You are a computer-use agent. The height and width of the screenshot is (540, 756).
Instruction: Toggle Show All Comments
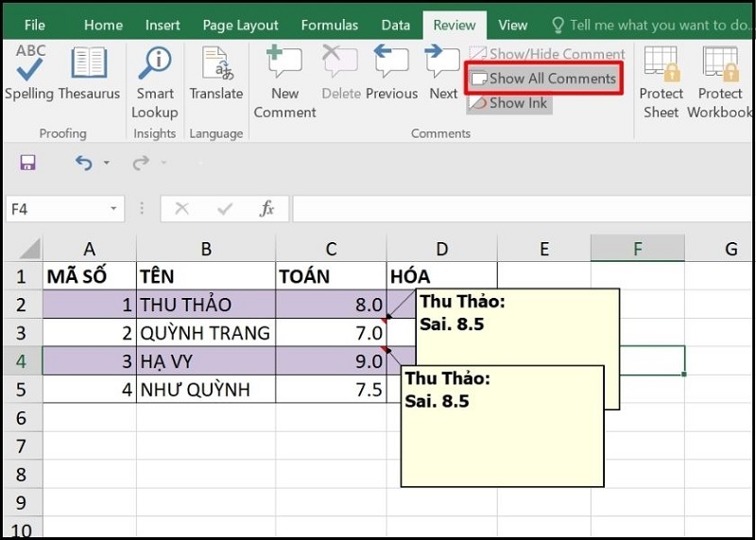[543, 78]
